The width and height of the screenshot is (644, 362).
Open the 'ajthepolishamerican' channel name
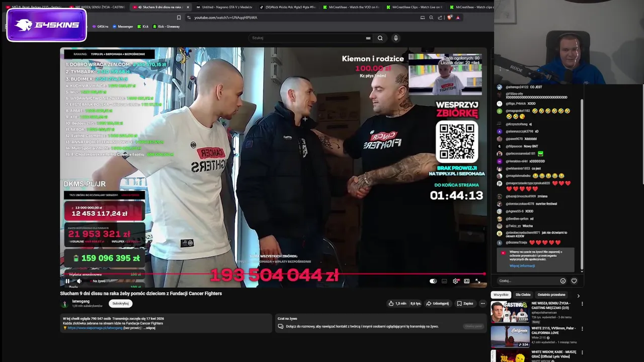(x=545, y=313)
